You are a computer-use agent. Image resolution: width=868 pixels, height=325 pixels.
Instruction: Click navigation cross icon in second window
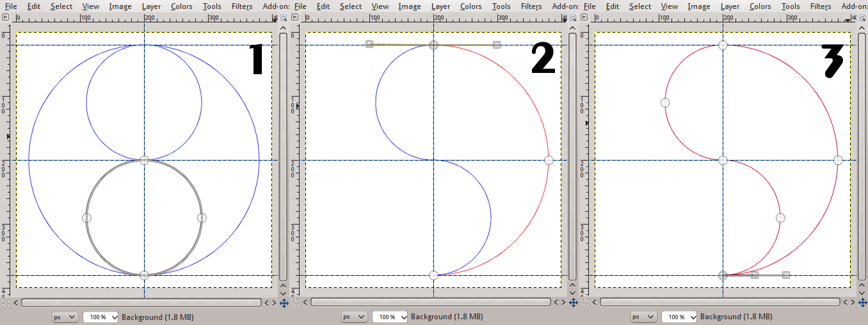[x=573, y=303]
